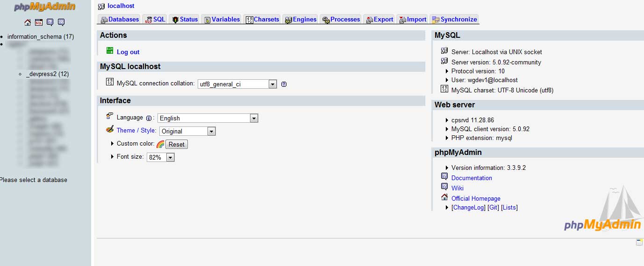Viewport: 644px width, 266px height.
Task: Click the icon beside Server: Localhost via UNIX socket
Action: click(x=444, y=50)
